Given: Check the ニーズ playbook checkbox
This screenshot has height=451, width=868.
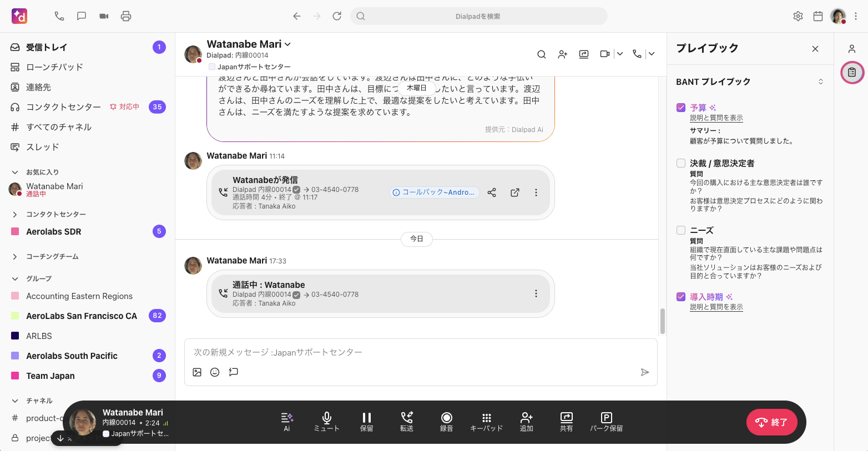Looking at the screenshot, I should [681, 230].
